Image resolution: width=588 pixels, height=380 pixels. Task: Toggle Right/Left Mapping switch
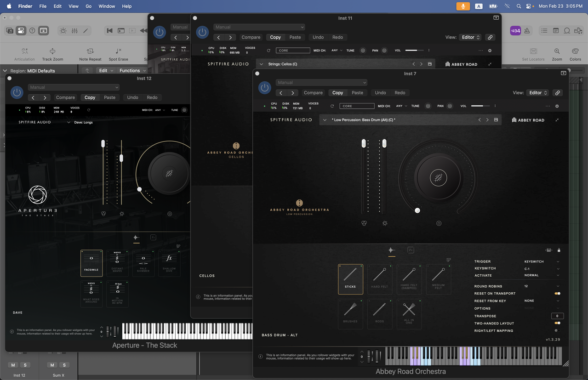[x=557, y=330]
